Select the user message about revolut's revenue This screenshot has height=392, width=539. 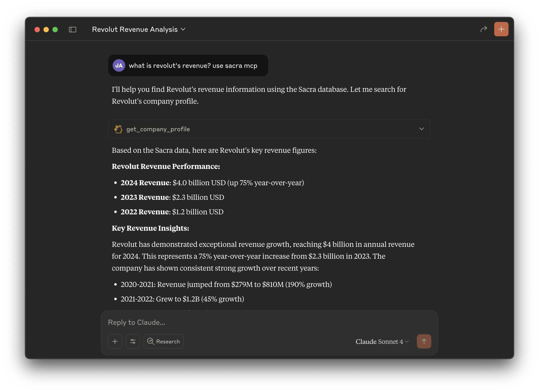tap(188, 65)
